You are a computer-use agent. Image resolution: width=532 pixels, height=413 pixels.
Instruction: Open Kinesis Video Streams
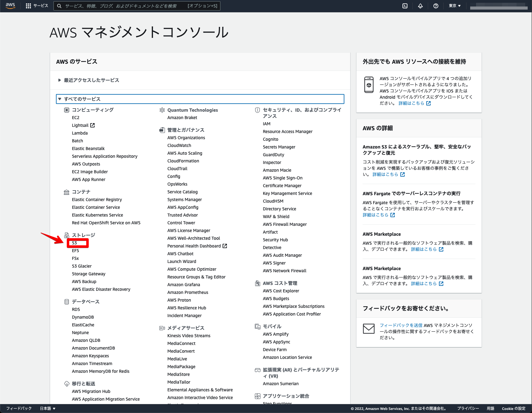coord(189,336)
